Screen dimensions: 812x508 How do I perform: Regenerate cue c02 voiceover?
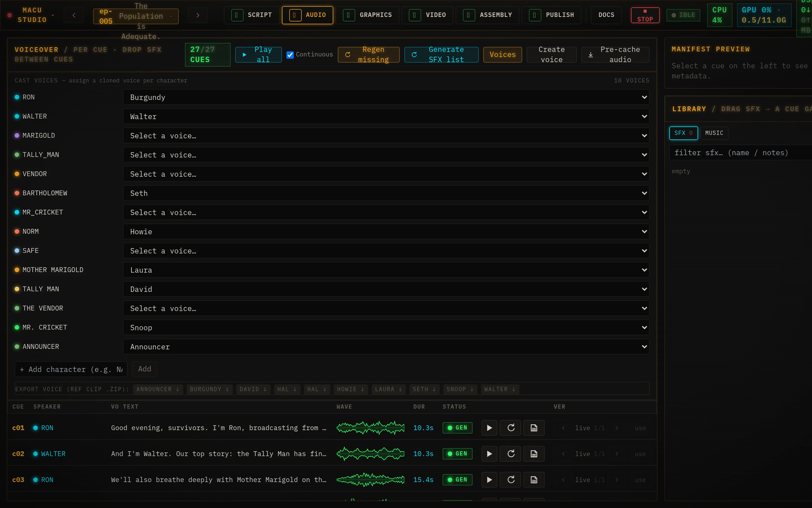(x=511, y=454)
